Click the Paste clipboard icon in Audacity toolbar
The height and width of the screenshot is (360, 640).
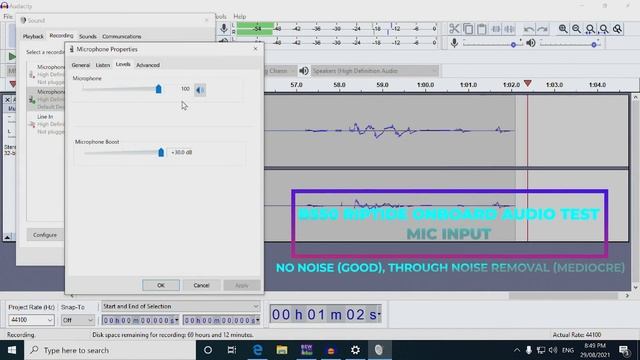click(x=482, y=29)
